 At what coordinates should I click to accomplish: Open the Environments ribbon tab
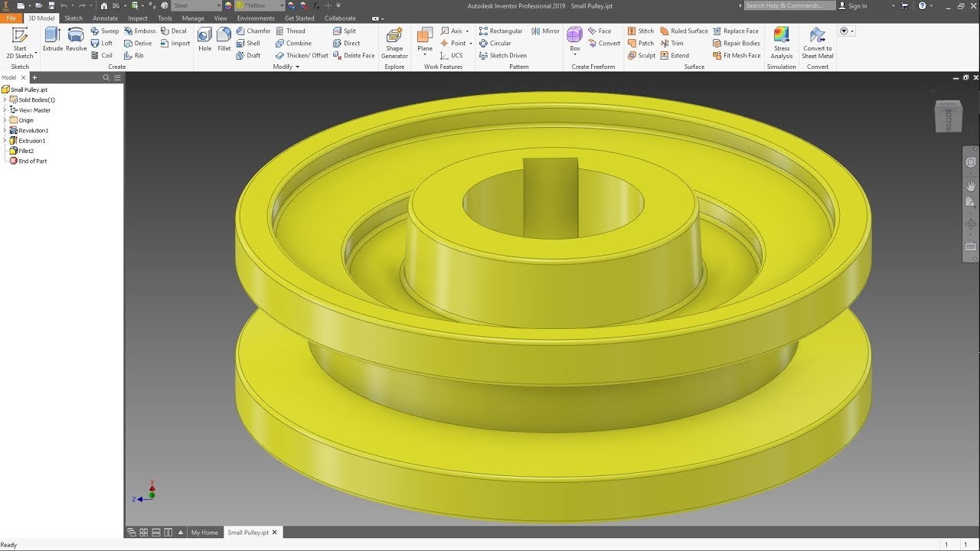pyautogui.click(x=256, y=18)
